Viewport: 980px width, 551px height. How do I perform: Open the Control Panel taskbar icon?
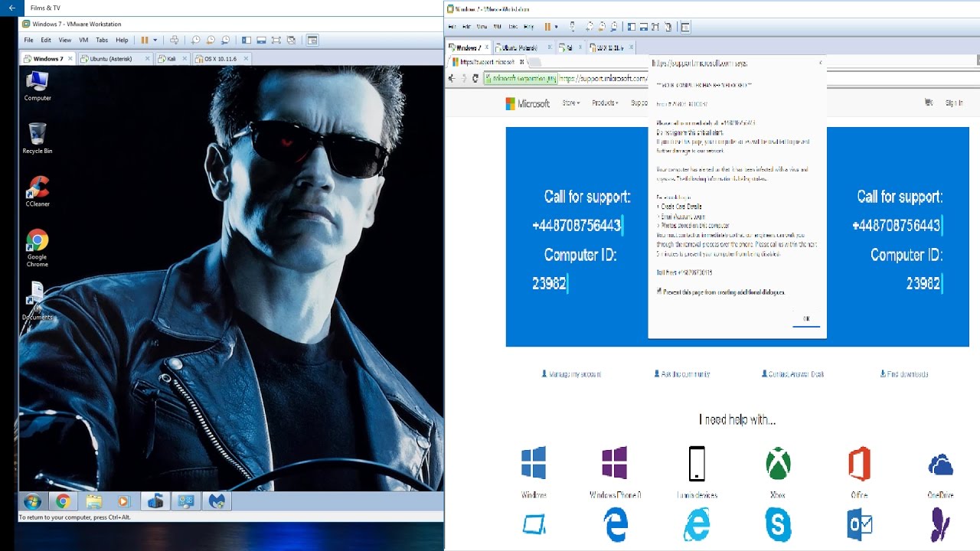point(186,501)
